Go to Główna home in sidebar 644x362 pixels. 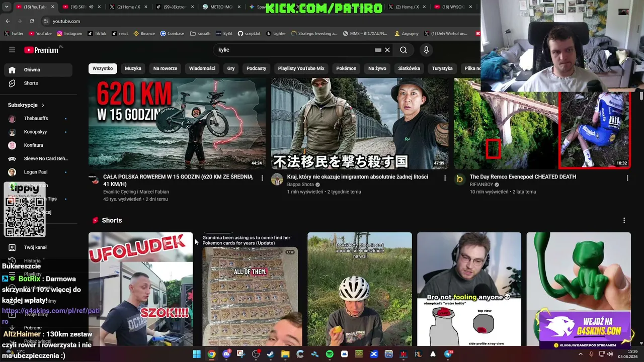click(38, 70)
